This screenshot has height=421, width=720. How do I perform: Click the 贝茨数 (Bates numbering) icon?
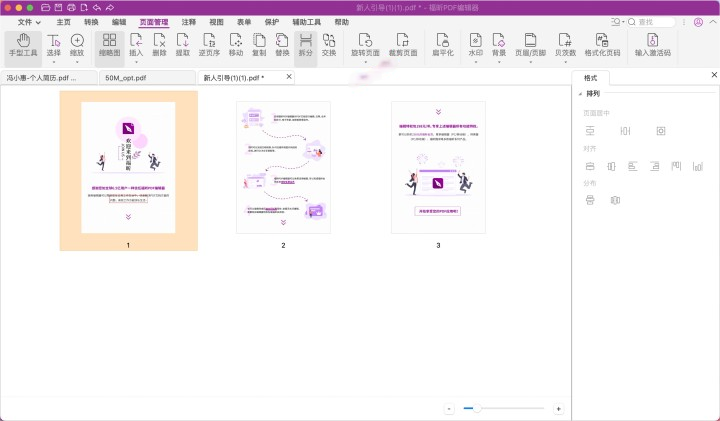[x=564, y=45]
